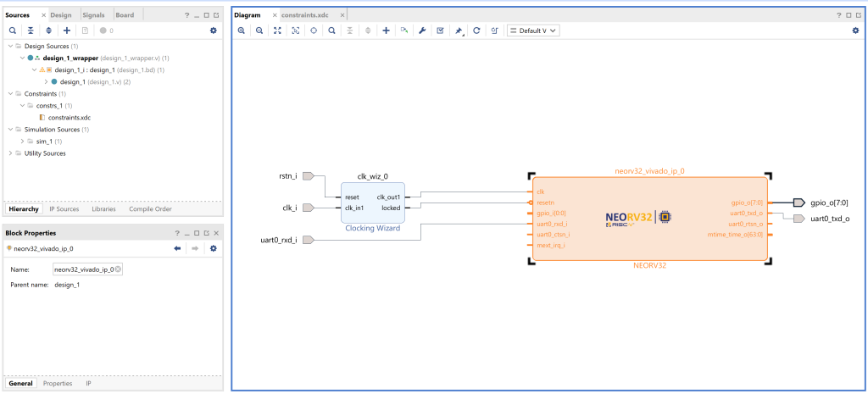Select the NEORV32 IP block
The height and width of the screenshot is (394, 868).
point(650,219)
